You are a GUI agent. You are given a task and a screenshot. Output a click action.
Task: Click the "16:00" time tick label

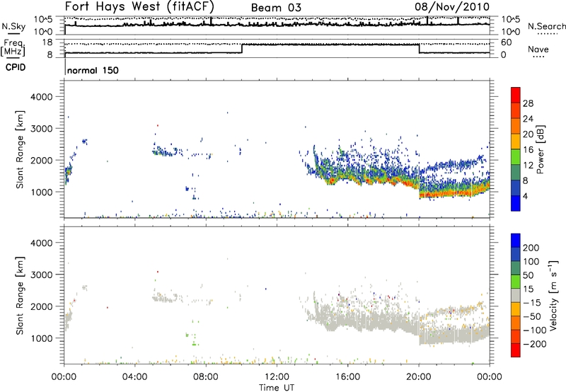[347, 377]
